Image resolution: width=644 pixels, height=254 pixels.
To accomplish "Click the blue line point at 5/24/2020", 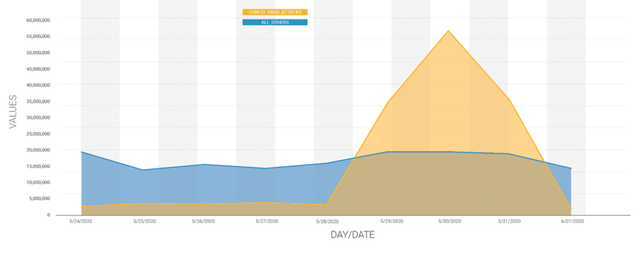I will click(81, 152).
